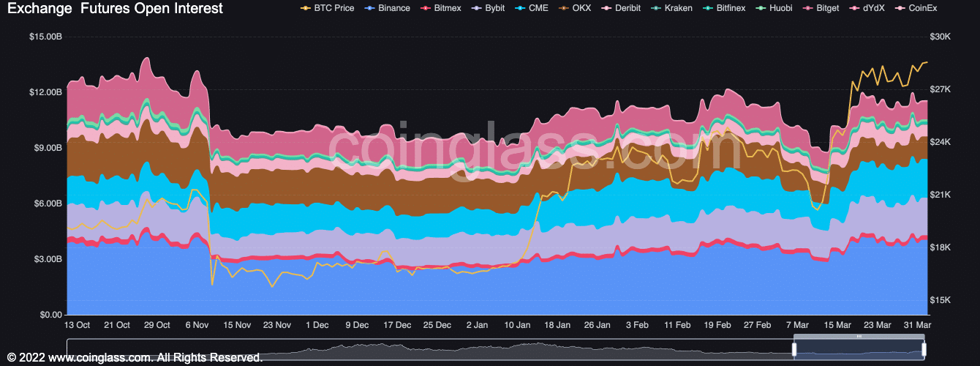Viewport: 980px width, 366px height.
Task: Click the 17 Dec date label
Action: pyautogui.click(x=398, y=325)
